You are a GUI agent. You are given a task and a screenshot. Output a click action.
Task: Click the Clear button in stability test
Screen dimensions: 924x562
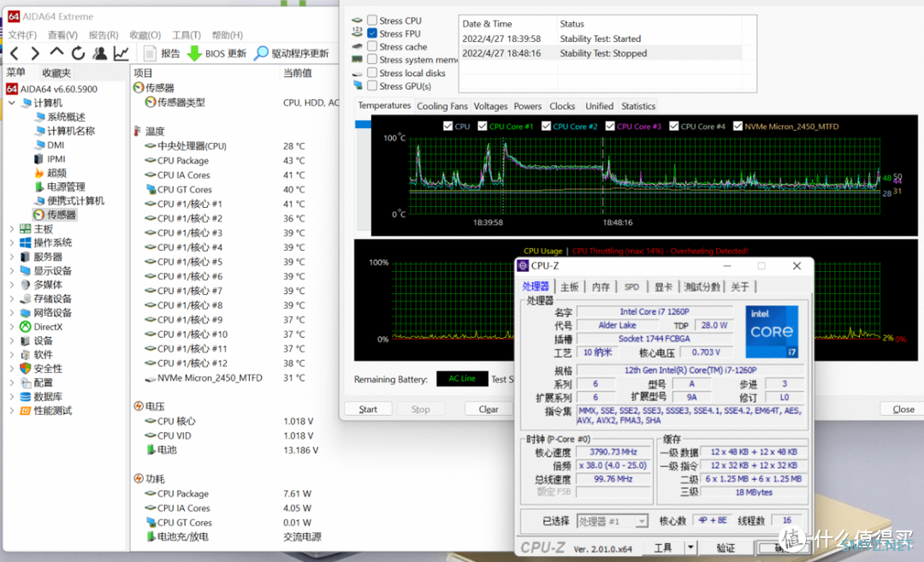tap(489, 409)
